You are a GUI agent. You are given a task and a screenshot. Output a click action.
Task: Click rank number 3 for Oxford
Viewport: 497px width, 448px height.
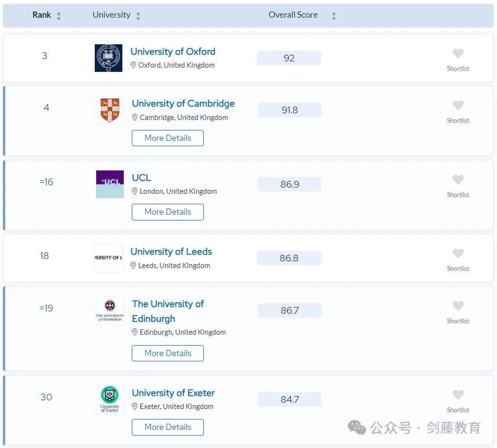coord(45,56)
